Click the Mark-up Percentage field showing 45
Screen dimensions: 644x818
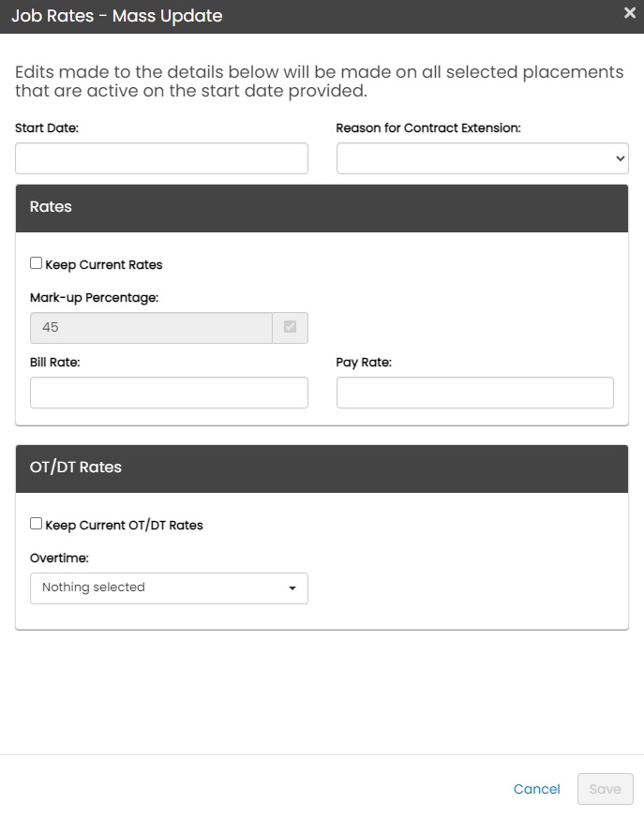[151, 328]
